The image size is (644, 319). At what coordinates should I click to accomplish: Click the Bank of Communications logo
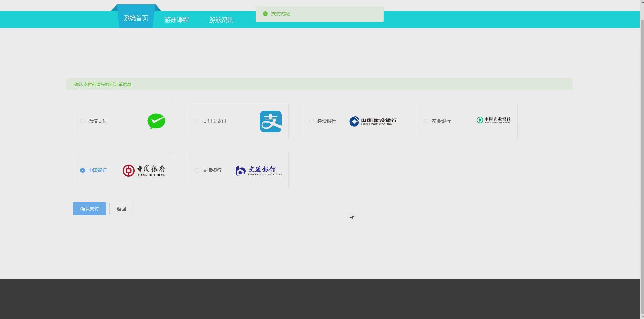point(258,171)
